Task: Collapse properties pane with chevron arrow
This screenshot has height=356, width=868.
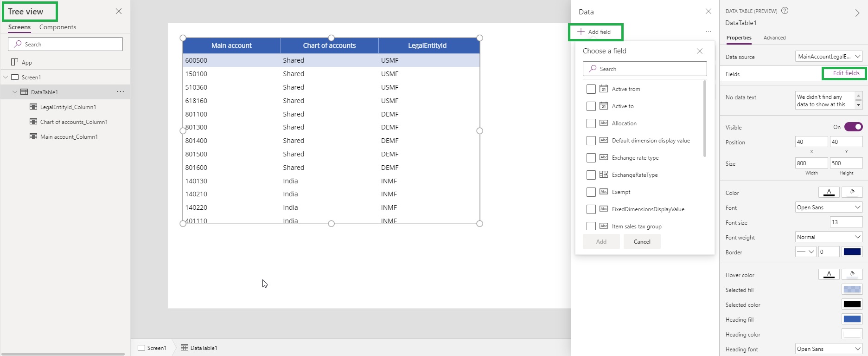Action: click(x=857, y=13)
